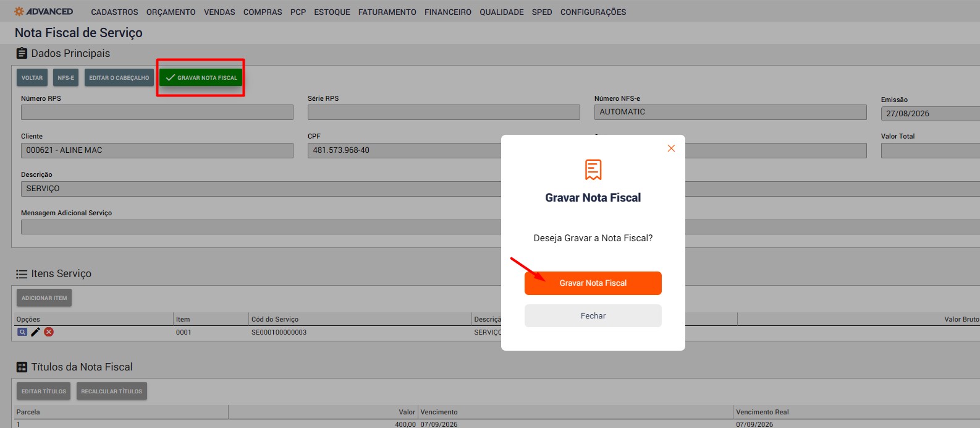
Task: Open the FATURAMENTO menu
Action: pyautogui.click(x=387, y=12)
